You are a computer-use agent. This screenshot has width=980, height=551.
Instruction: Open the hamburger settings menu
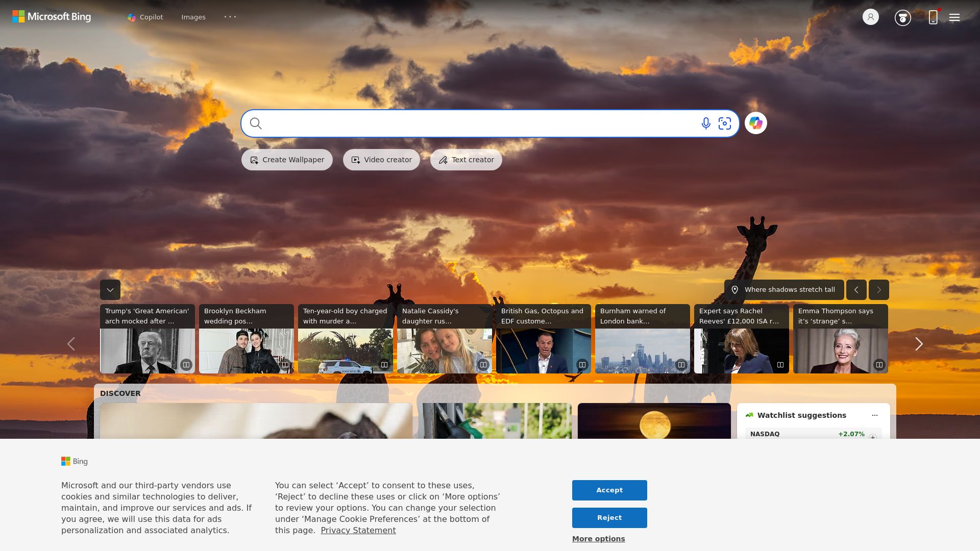tap(954, 17)
